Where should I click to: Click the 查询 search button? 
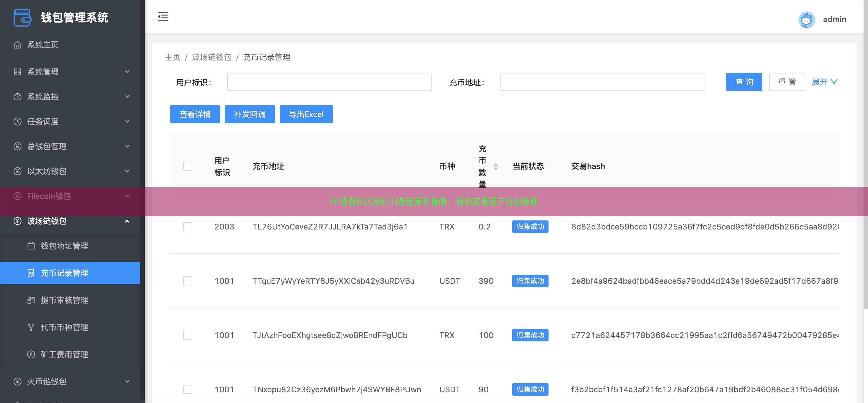click(x=744, y=82)
